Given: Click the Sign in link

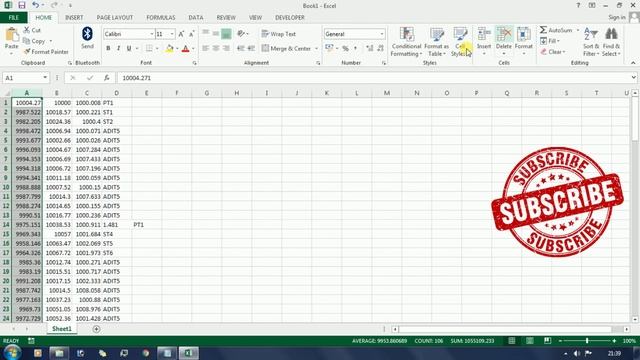Looking at the screenshot, I should click(616, 17).
